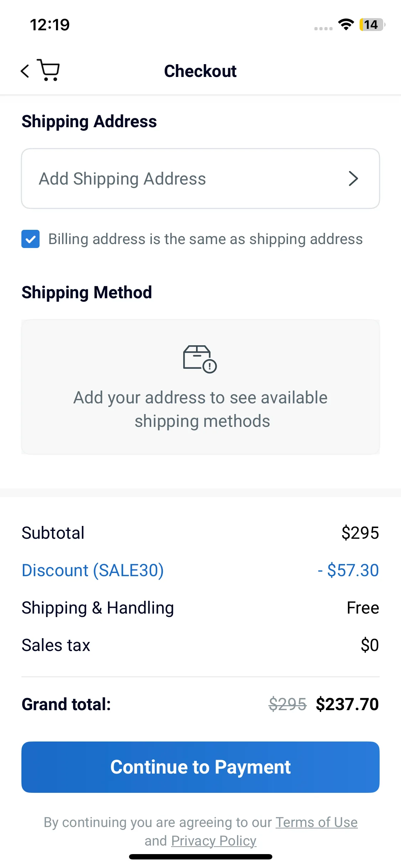The width and height of the screenshot is (401, 868).
Task: Tap the $237.70 grand total amount
Action: (x=347, y=704)
